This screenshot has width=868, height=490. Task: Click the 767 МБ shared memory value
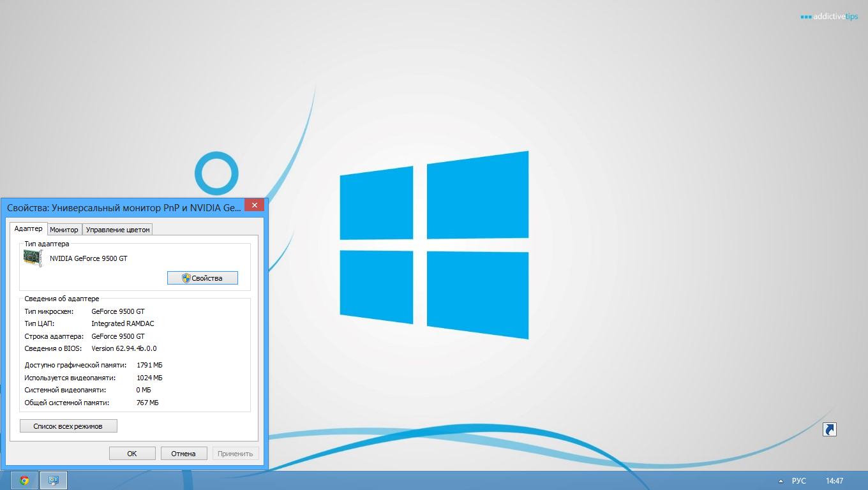point(147,403)
